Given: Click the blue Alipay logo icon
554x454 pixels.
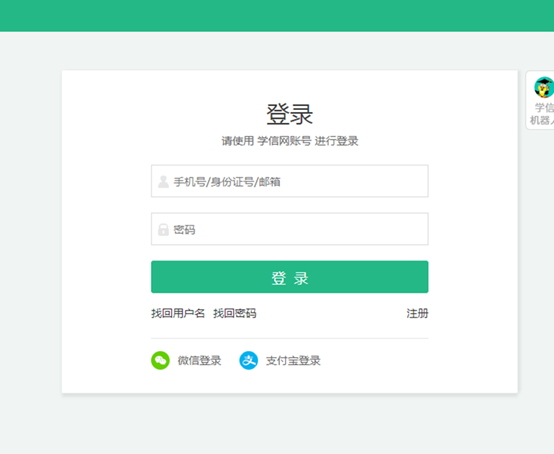Looking at the screenshot, I should coord(249,360).
